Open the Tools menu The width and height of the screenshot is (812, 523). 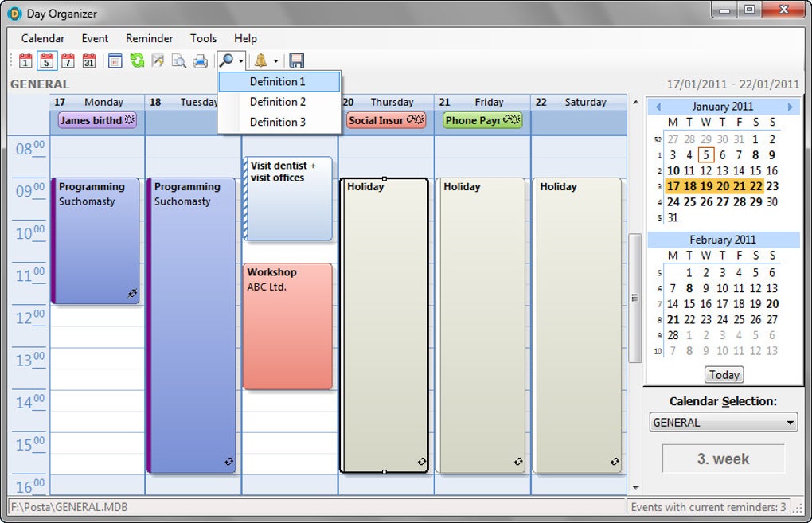203,38
